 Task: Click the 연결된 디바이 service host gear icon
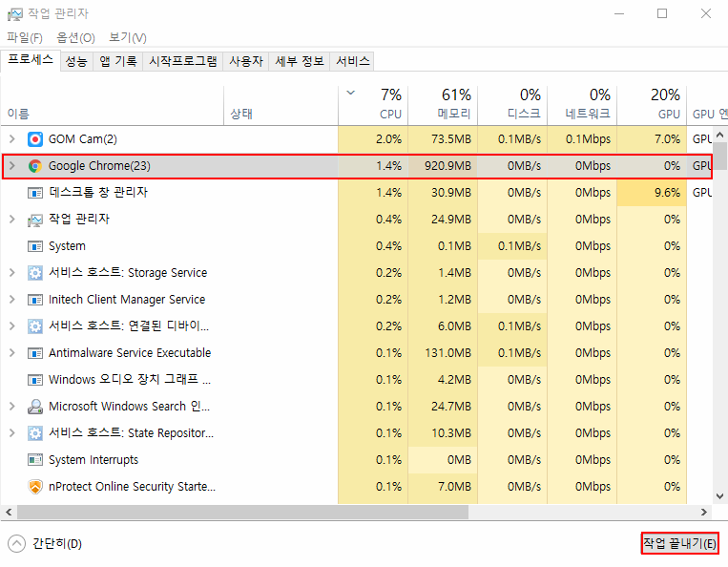click(34, 326)
